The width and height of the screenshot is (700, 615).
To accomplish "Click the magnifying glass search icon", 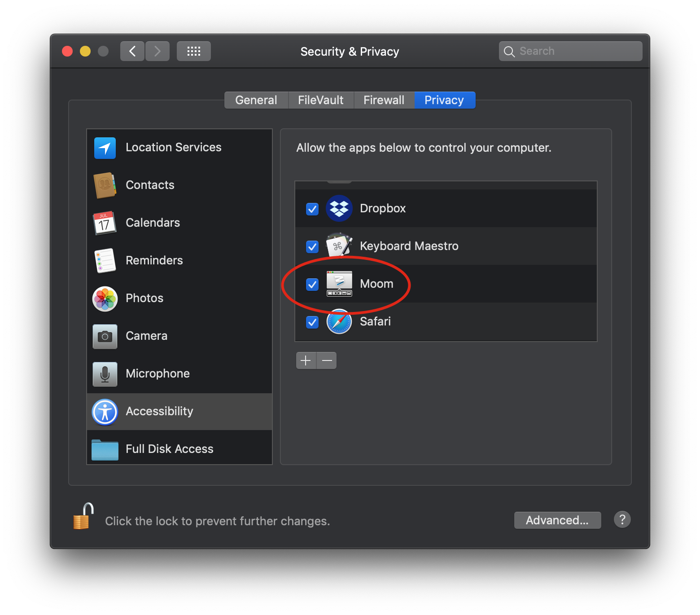I will (509, 52).
